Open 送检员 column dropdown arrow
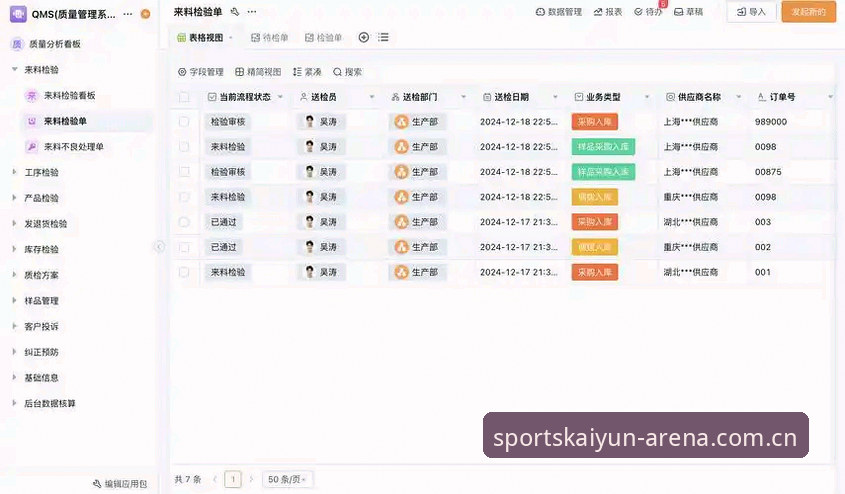The height and width of the screenshot is (494, 845). (372, 97)
